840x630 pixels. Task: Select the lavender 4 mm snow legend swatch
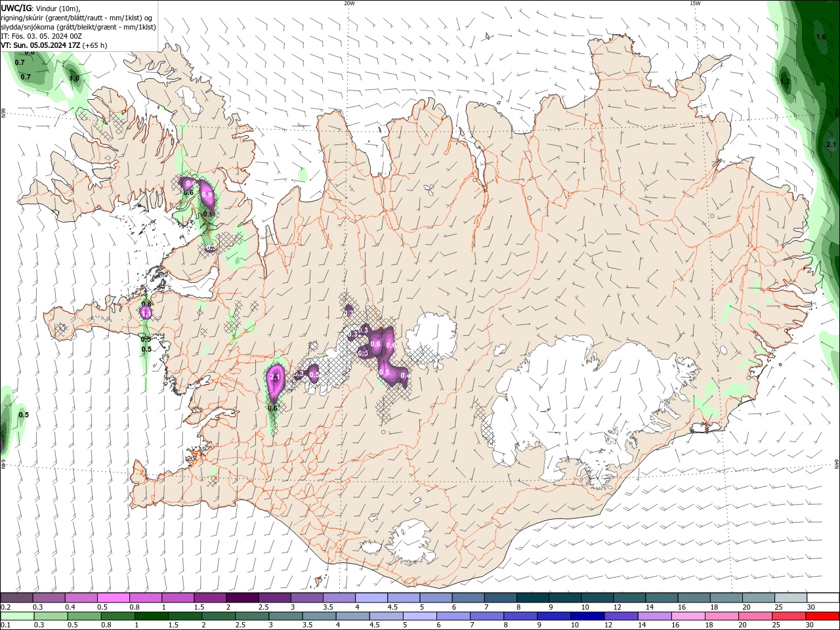click(x=371, y=598)
